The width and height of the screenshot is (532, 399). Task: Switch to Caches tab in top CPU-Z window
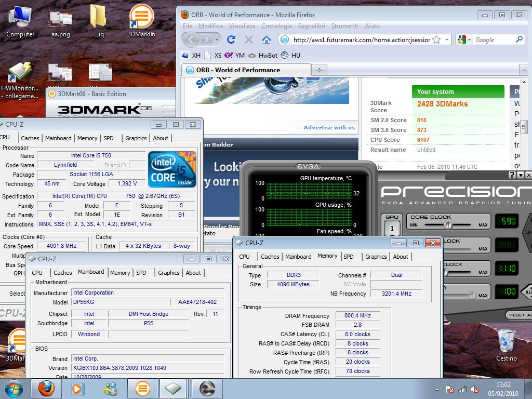click(30, 138)
